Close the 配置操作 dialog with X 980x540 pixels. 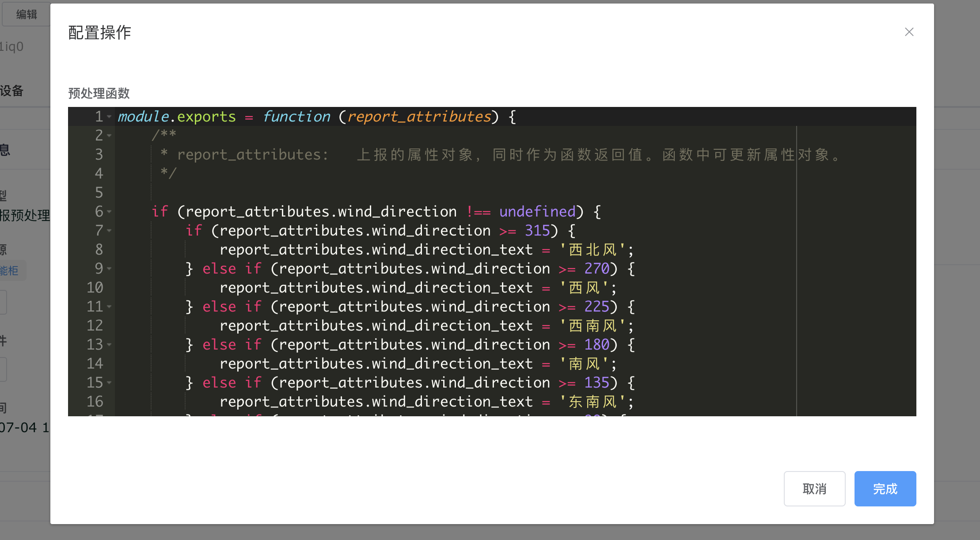click(x=909, y=32)
